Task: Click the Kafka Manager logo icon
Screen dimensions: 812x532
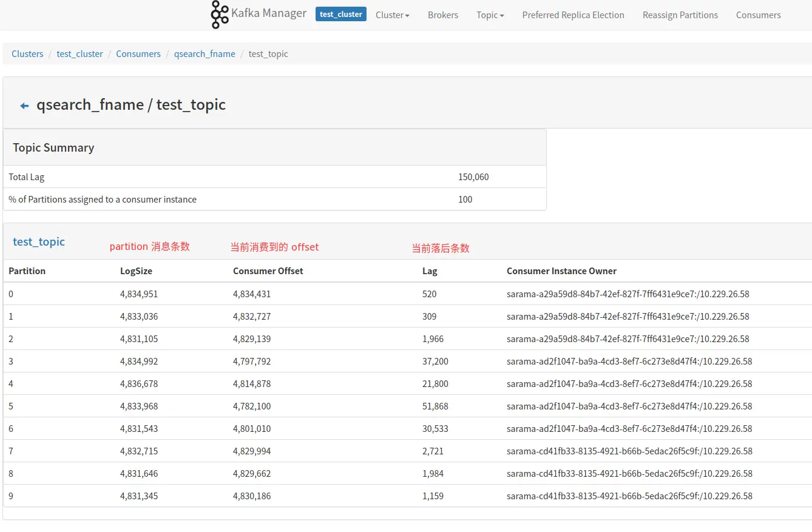Action: coord(219,15)
